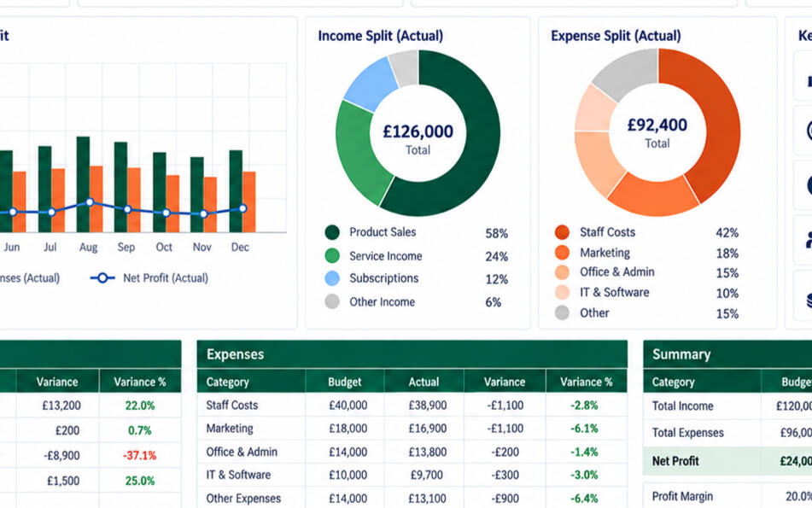Select the "42%" Staff Costs share value
Image resolution: width=812 pixels, height=508 pixels.
pos(727,233)
